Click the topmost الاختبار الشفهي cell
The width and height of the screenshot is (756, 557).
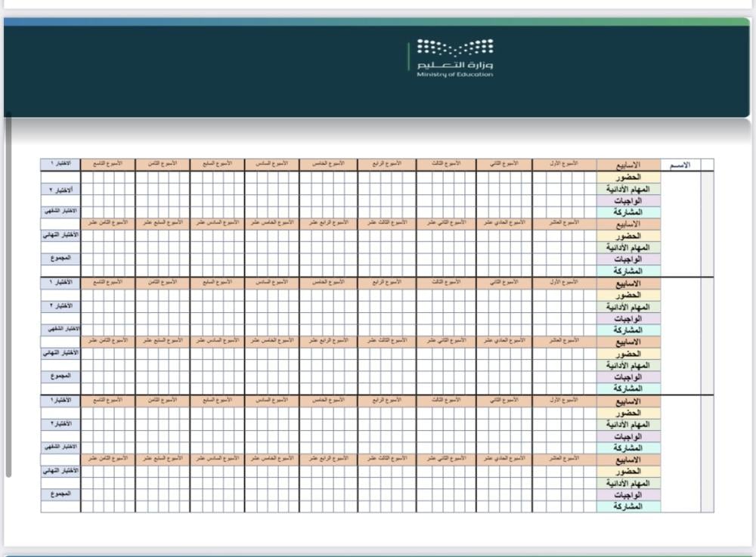[60, 212]
